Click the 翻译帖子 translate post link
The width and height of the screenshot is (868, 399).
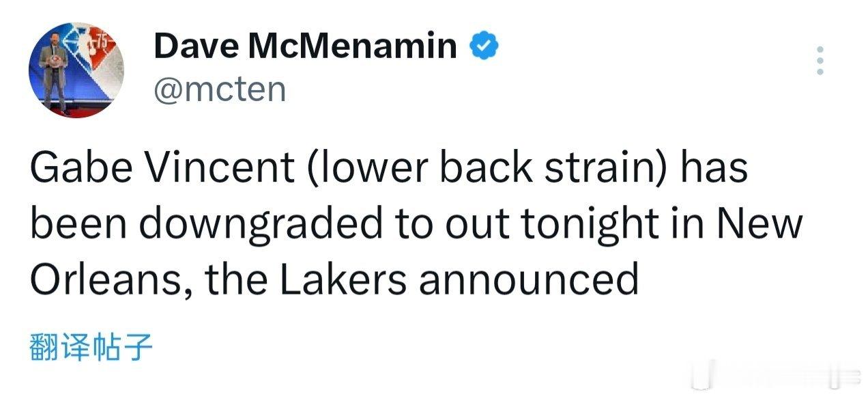(x=91, y=347)
